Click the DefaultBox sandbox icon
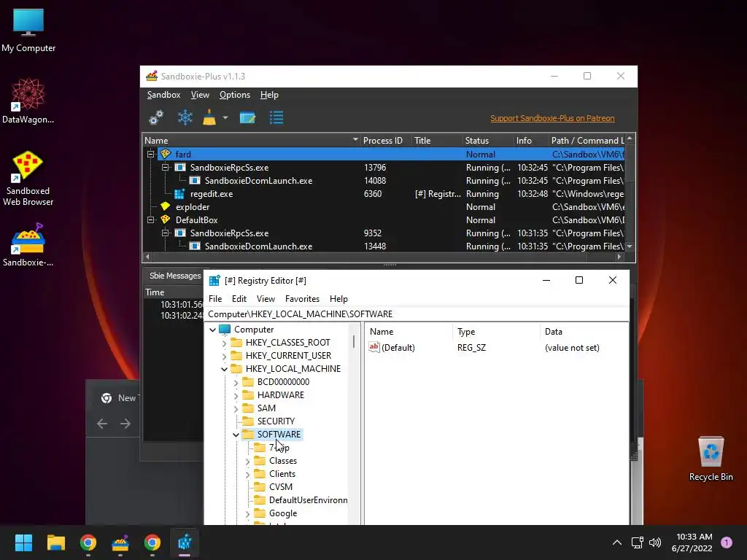Screen dimensions: 747x560 (166, 220)
